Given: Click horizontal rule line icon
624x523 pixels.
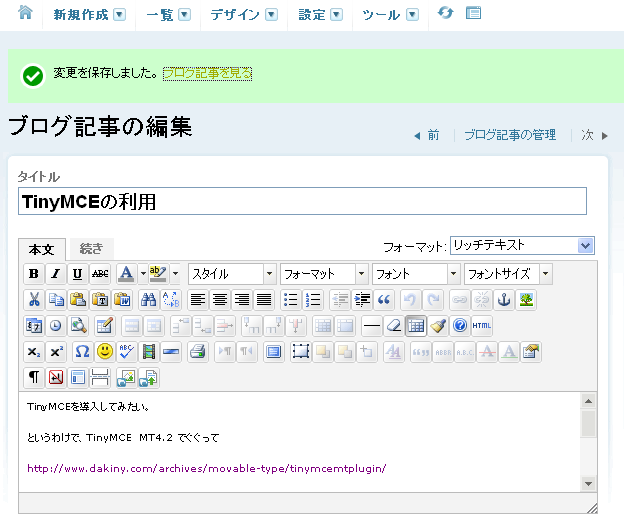Looking at the screenshot, I should pyautogui.click(x=372, y=326).
